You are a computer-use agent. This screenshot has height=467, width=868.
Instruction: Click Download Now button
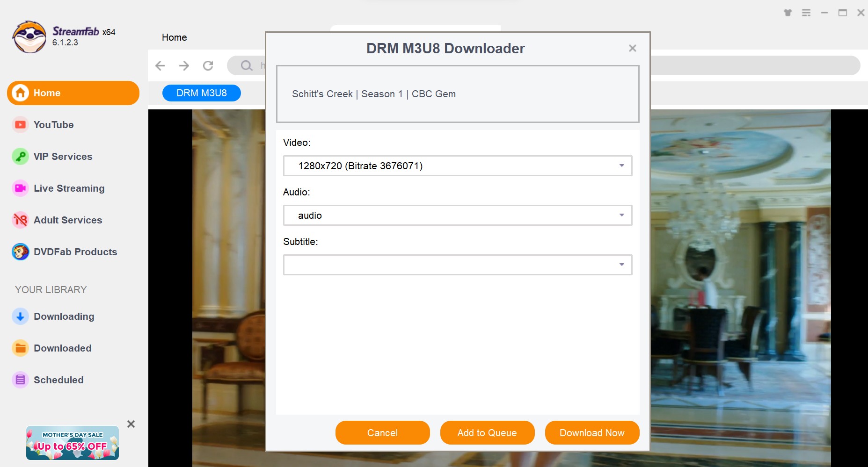point(592,433)
